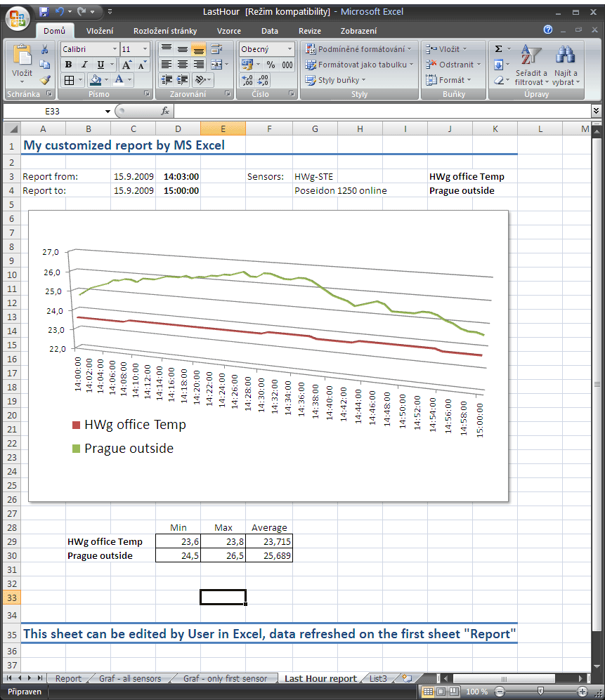Click Styly buňky button
605x700 pixels.
coord(337,80)
